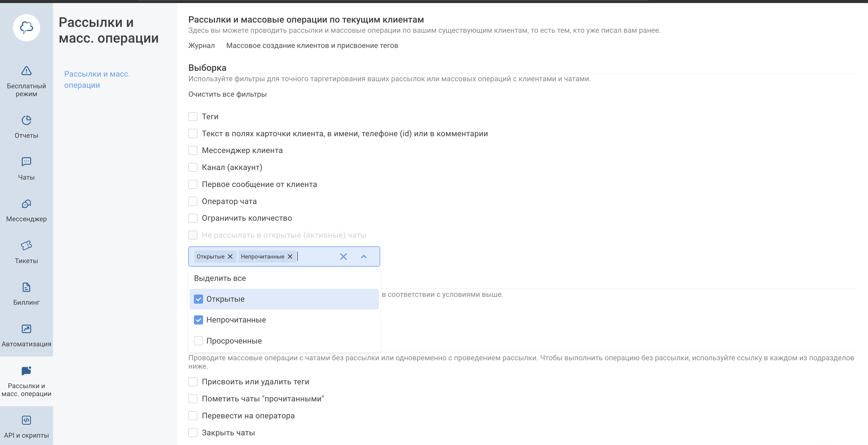The width and height of the screenshot is (868, 445).
Task: Open the Журнал link
Action: (x=201, y=45)
